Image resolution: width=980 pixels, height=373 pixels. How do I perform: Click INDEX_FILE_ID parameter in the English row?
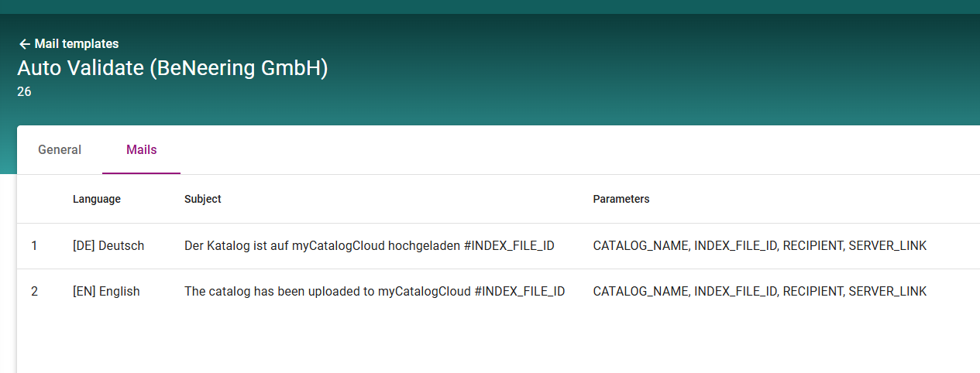(x=734, y=292)
